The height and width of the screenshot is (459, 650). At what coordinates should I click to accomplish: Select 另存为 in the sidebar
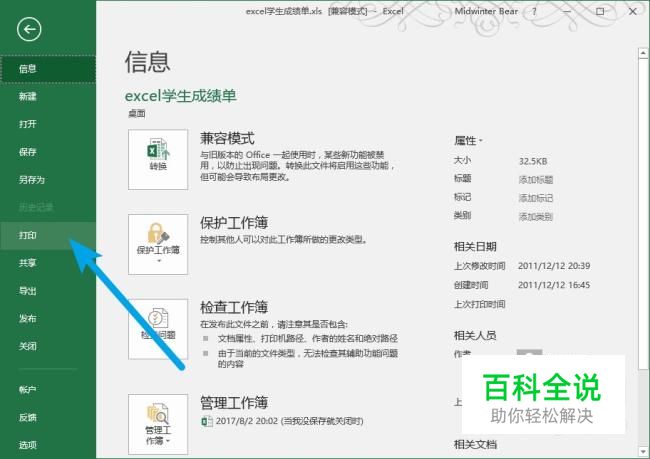click(48, 180)
